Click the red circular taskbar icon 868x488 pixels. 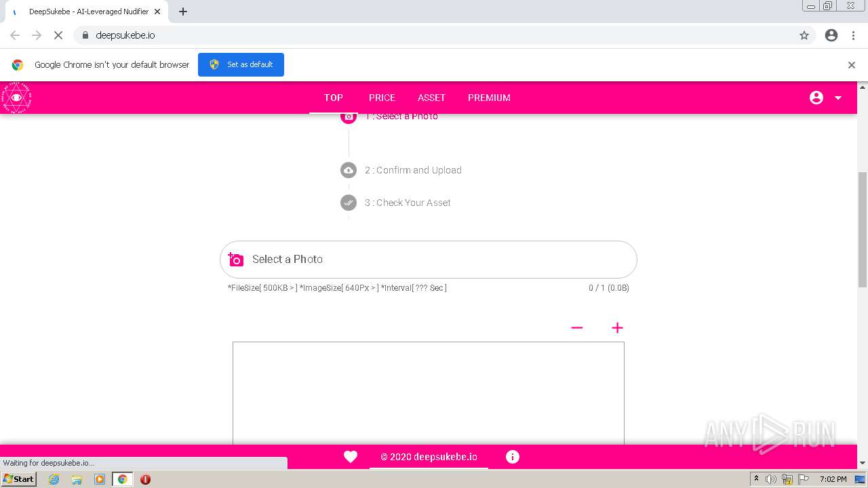pyautogui.click(x=145, y=479)
